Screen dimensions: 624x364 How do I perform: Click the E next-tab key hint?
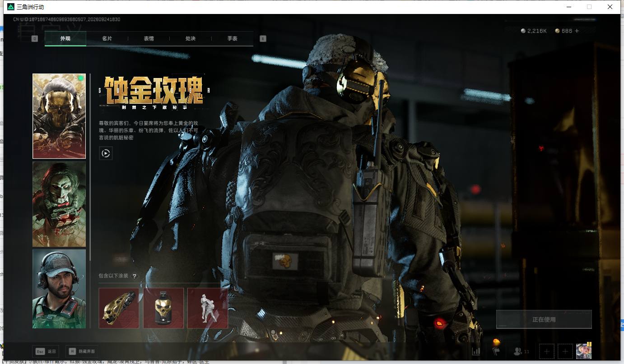coord(263,39)
